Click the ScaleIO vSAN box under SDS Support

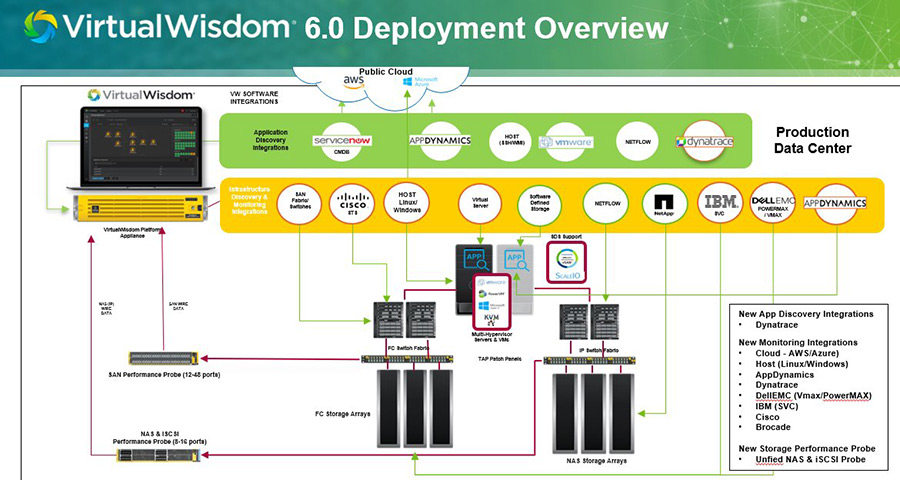(x=567, y=262)
